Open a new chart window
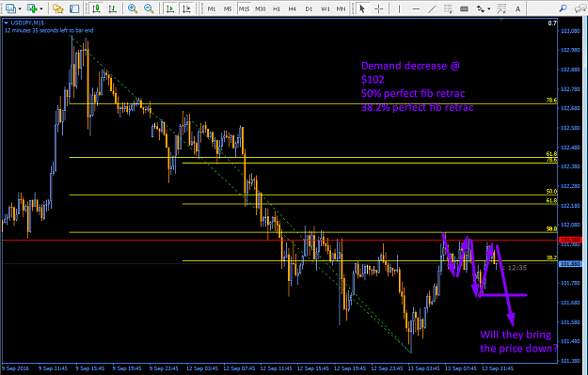588x375 pixels. point(10,8)
